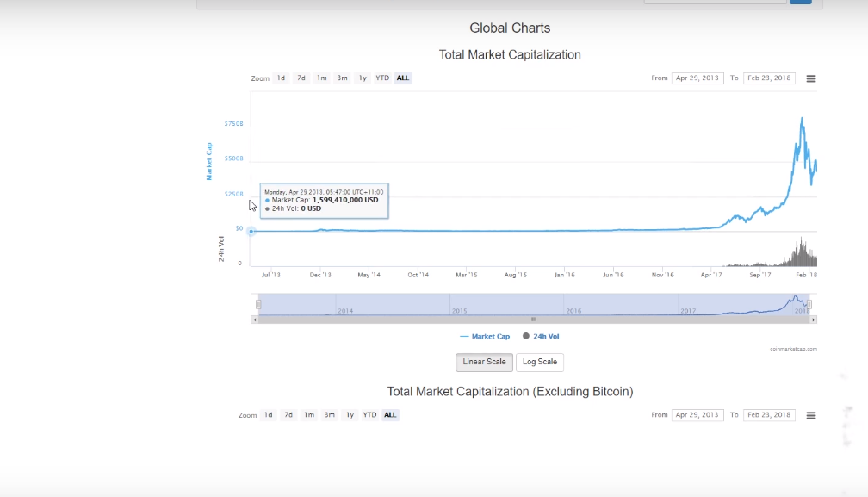868x497 pixels.
Task: Open From date field of lower chart
Action: coord(697,415)
